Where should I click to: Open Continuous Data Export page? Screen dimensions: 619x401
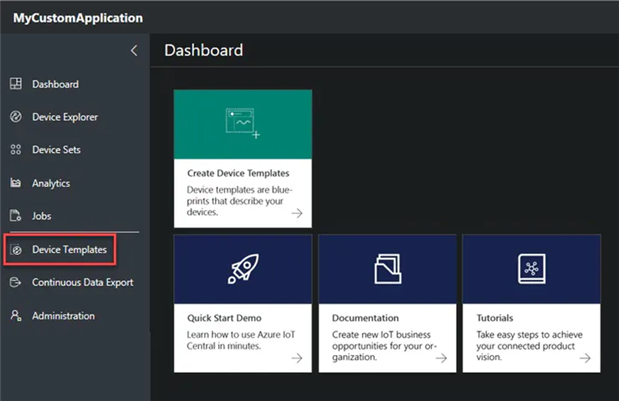tap(83, 283)
